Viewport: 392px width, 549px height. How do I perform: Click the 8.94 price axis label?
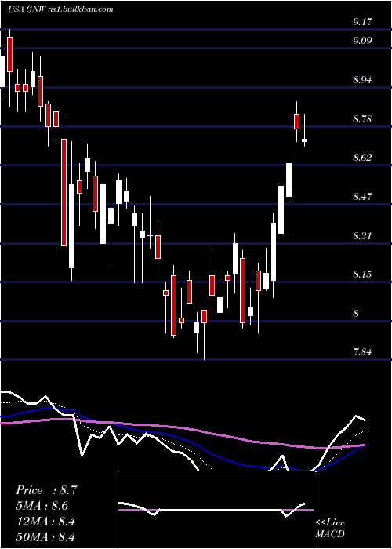(362, 80)
